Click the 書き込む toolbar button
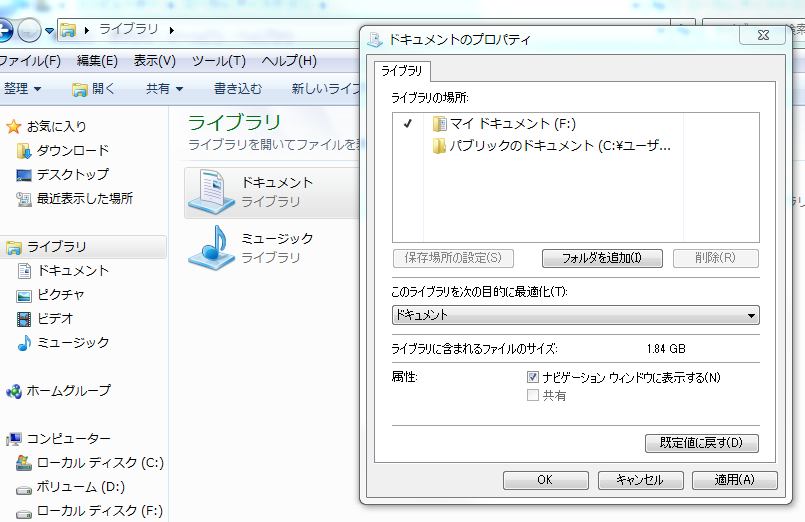 coord(238,88)
